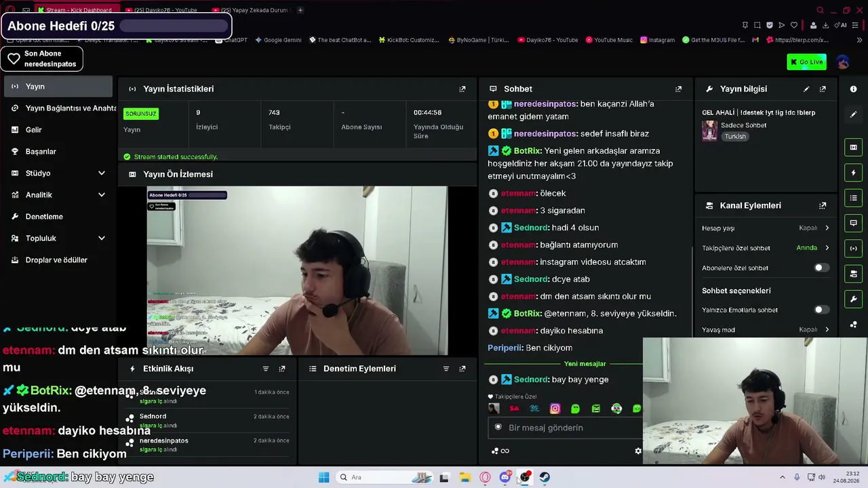Toggle the wrench panel icon in right toolbar
The height and width of the screenshot is (488, 868).
coord(853,299)
